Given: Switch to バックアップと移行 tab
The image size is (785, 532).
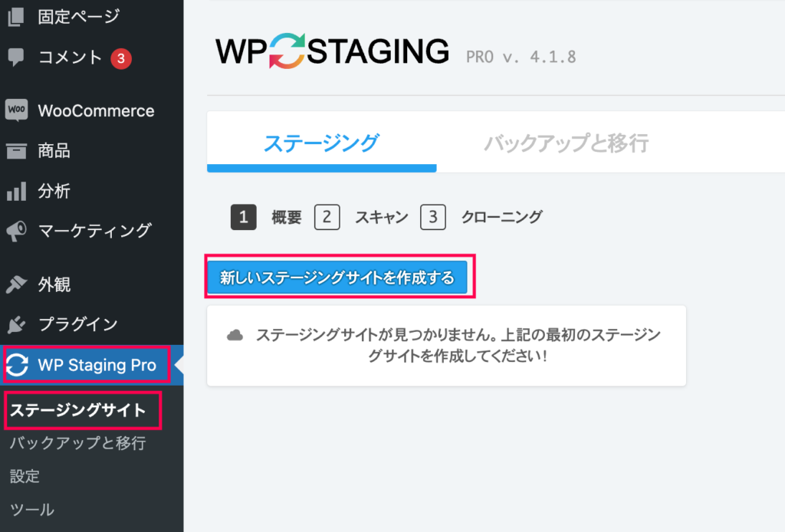Looking at the screenshot, I should click(x=567, y=143).
